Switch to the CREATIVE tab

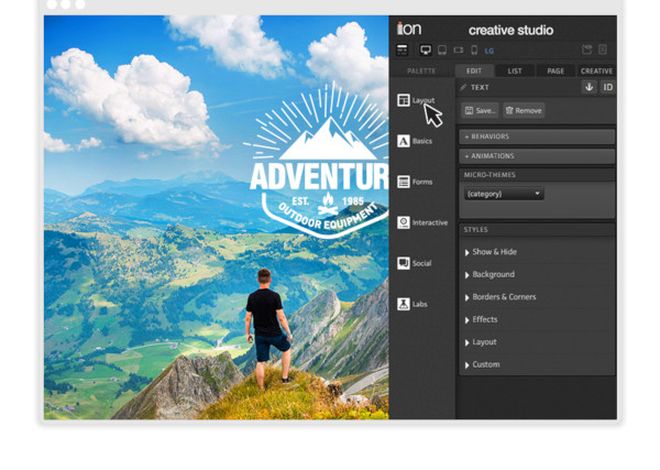coord(596,71)
